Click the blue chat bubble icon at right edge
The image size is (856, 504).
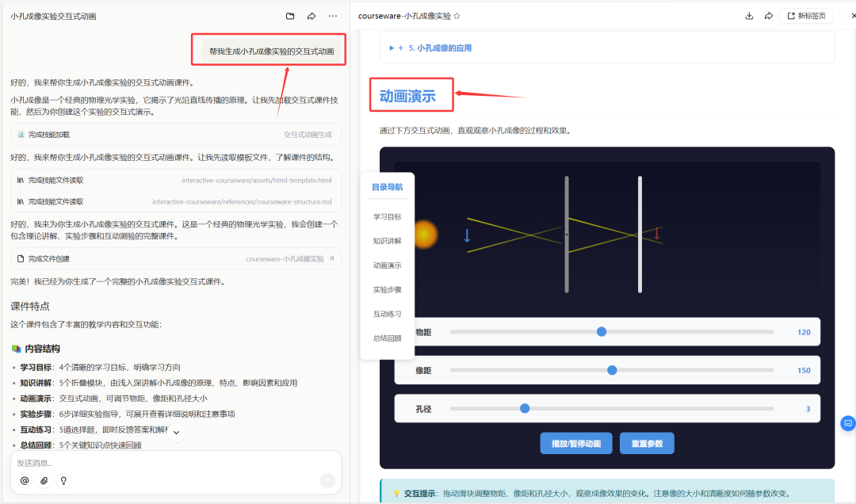pyautogui.click(x=847, y=423)
